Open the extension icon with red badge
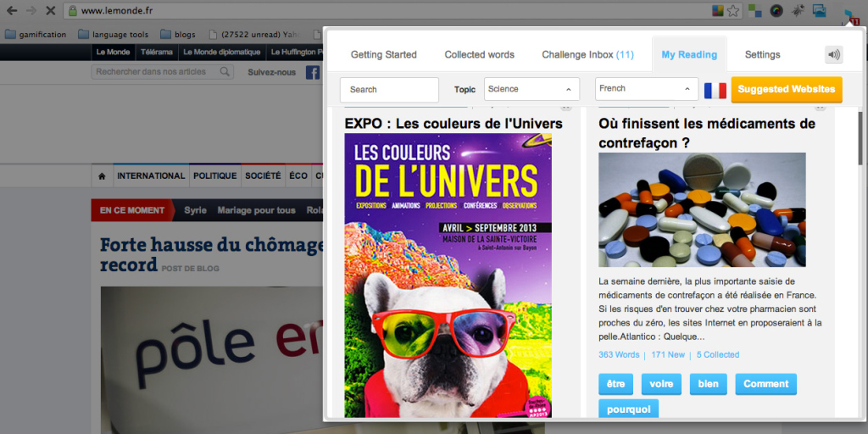Viewport: 868px width, 434px height. [x=851, y=17]
